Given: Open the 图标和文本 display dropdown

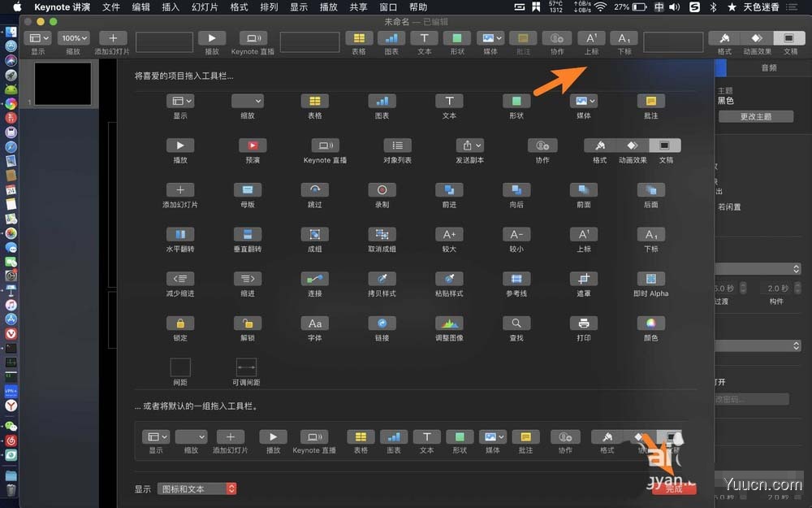Looking at the screenshot, I should (197, 488).
